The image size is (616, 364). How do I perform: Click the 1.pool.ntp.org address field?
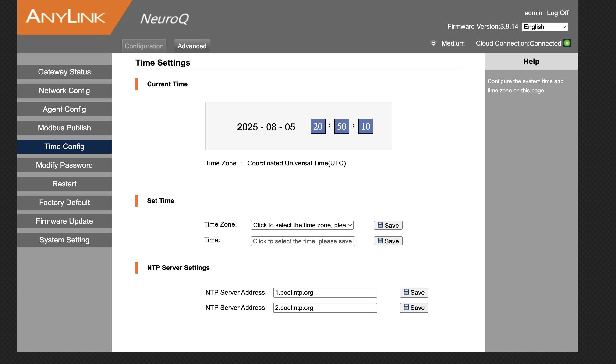tap(325, 293)
